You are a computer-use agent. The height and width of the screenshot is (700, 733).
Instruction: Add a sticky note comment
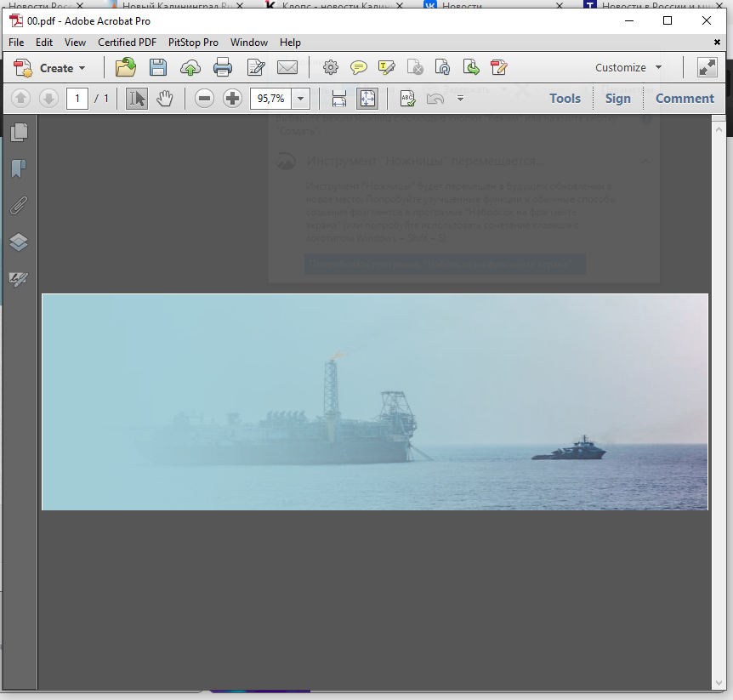tap(359, 68)
